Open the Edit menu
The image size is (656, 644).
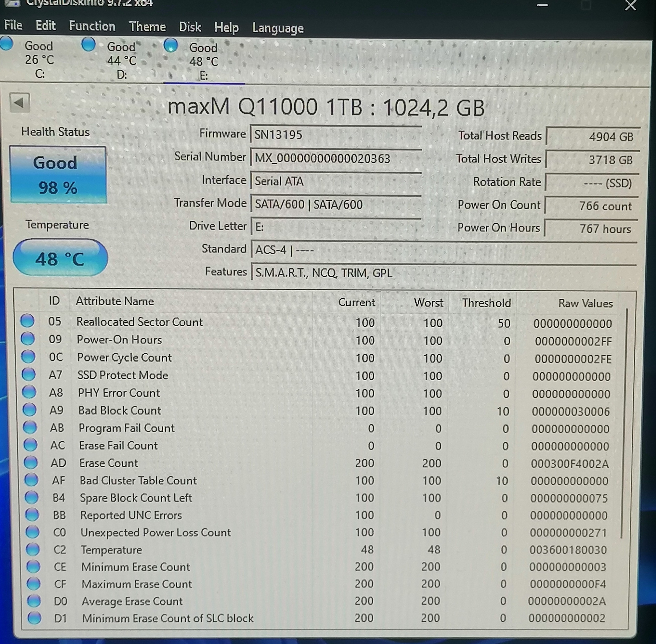pos(46,26)
